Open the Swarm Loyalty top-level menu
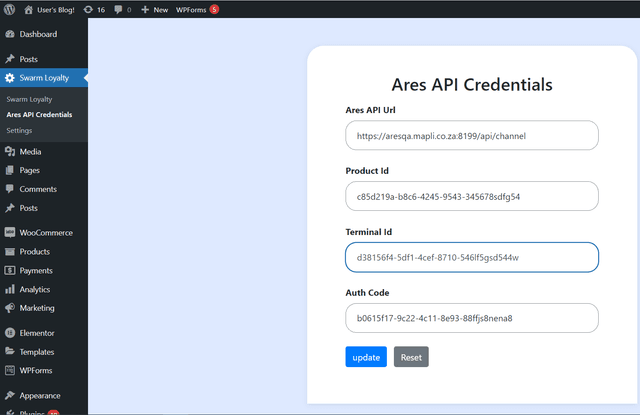 point(44,78)
